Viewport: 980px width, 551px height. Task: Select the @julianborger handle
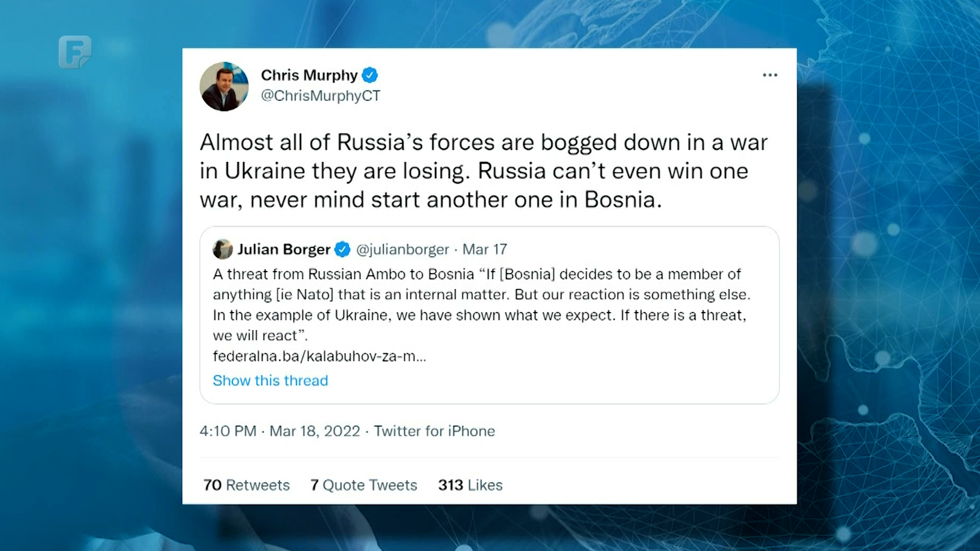[x=403, y=249]
